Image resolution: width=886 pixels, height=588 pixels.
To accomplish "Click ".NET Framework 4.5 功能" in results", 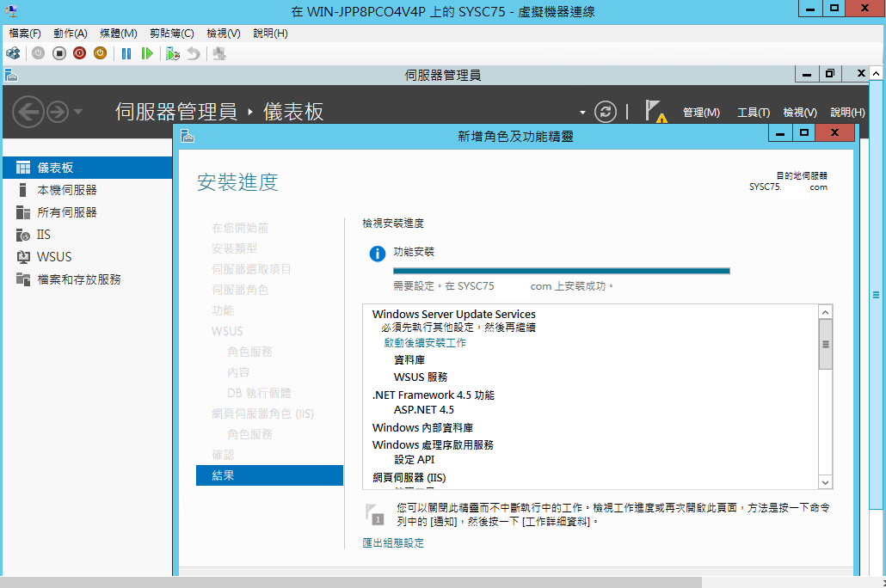I will (434, 395).
